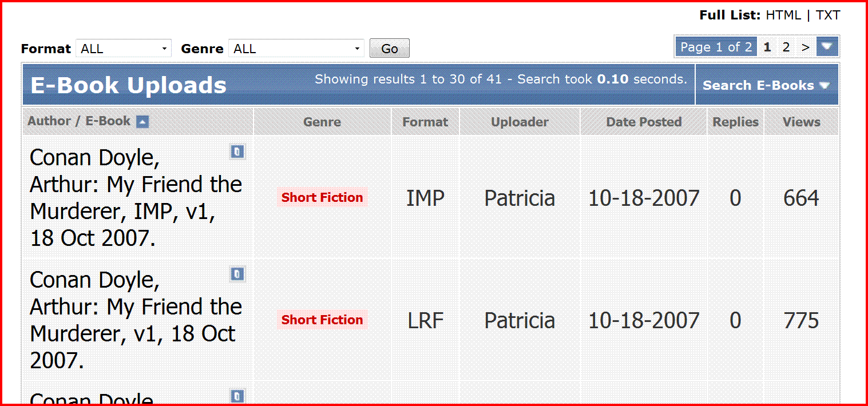Toggle sort arrow beside Author / E-Book
Screen dimensions: 868x406
(x=142, y=122)
